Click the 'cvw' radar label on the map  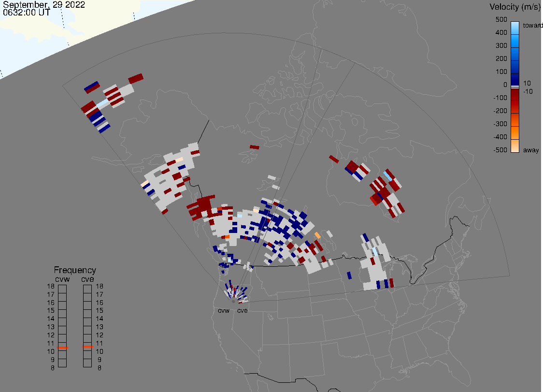pos(224,310)
